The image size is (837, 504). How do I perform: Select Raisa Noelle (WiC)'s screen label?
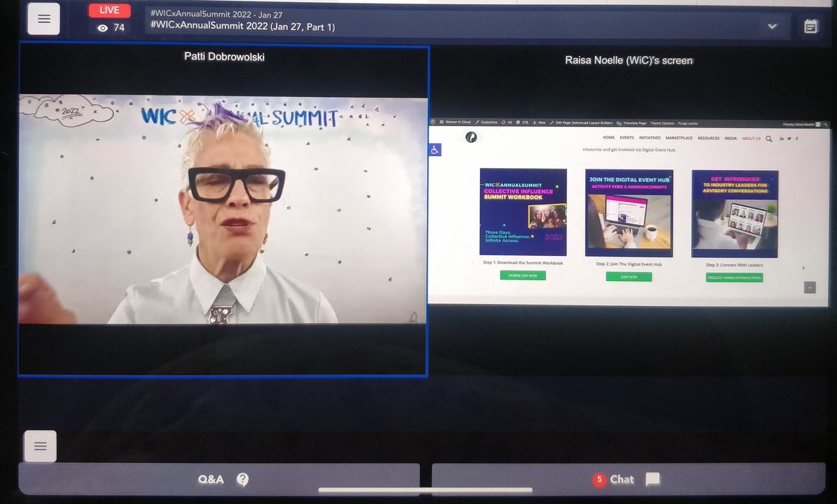click(628, 61)
